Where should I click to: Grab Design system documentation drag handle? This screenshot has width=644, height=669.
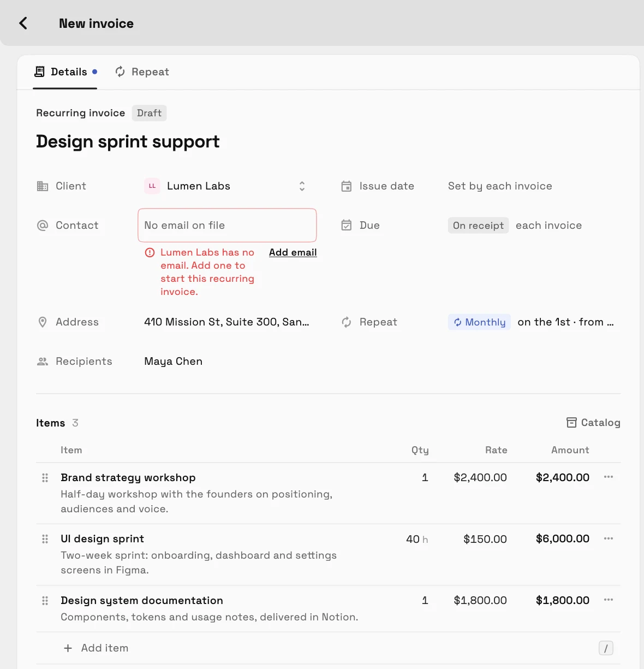pyautogui.click(x=45, y=601)
